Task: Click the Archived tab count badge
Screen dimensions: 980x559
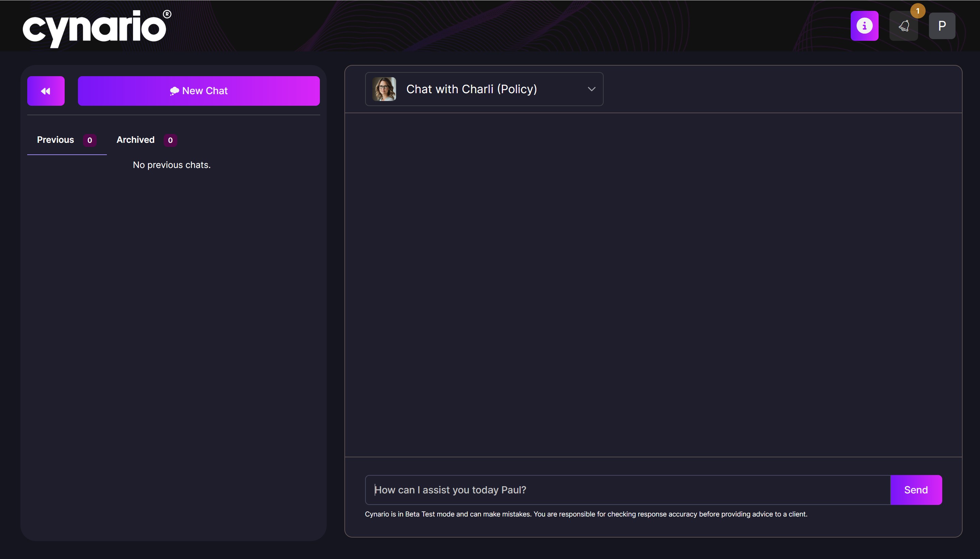Action: [x=170, y=140]
